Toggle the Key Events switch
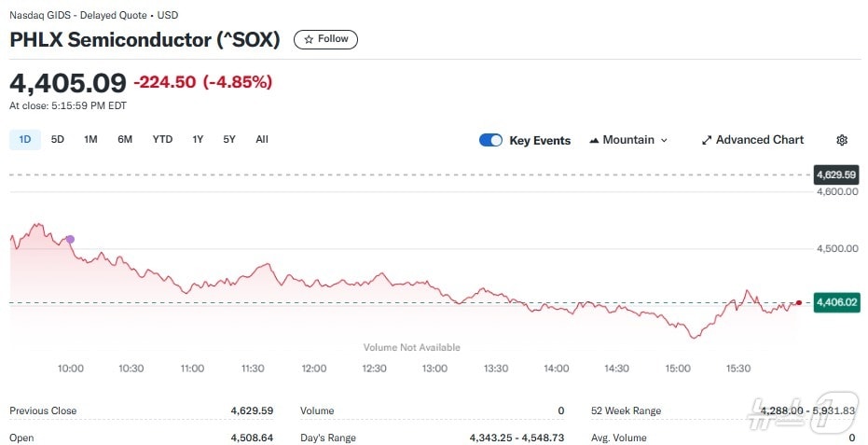868x445 pixels. pos(490,140)
